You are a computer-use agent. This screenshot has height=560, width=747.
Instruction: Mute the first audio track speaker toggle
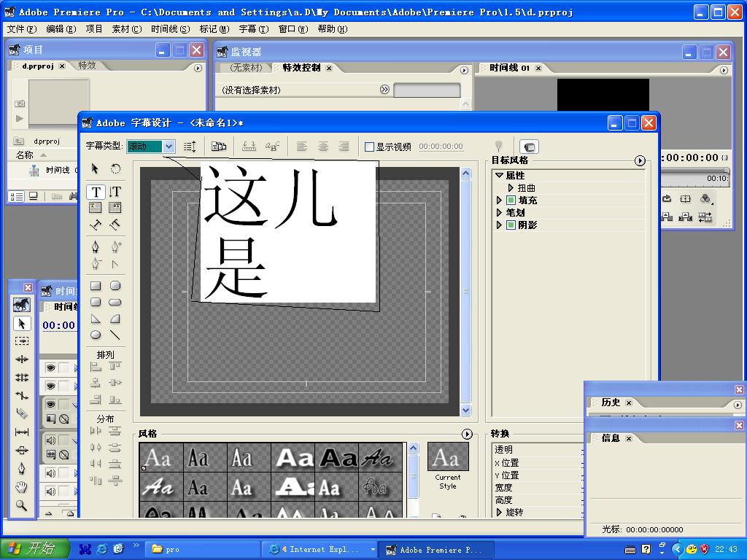50,440
